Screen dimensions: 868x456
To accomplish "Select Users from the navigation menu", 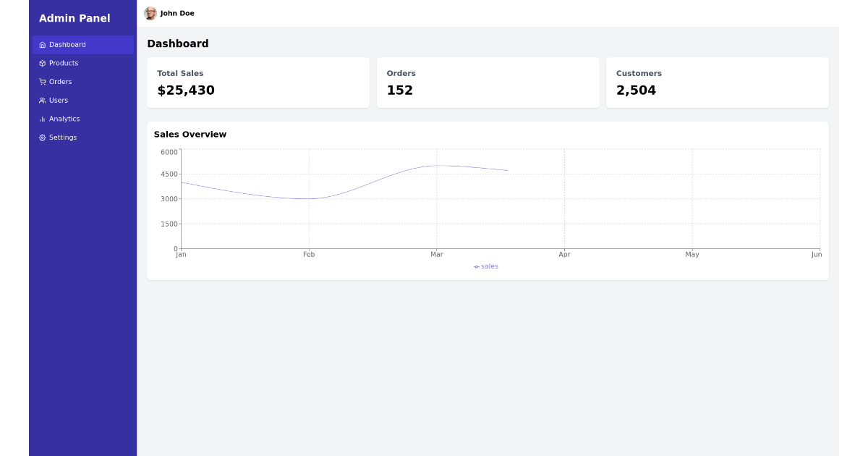I will coord(59,100).
